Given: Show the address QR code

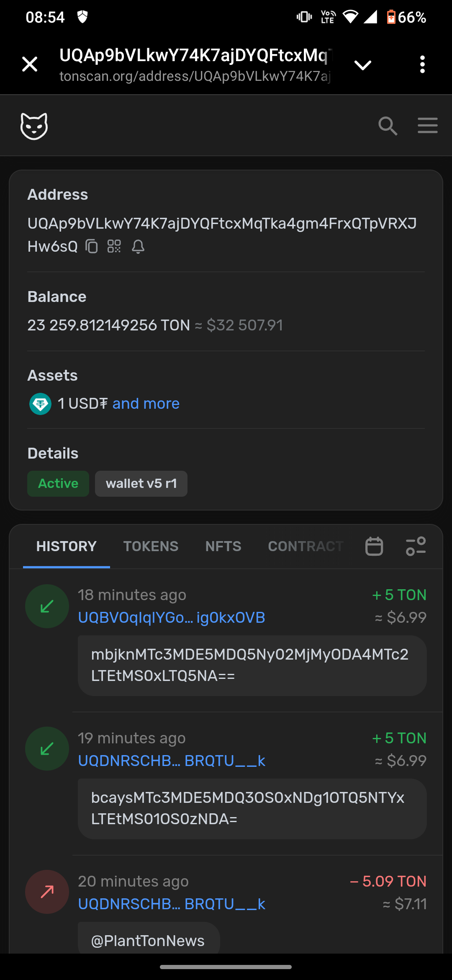Looking at the screenshot, I should click(114, 246).
